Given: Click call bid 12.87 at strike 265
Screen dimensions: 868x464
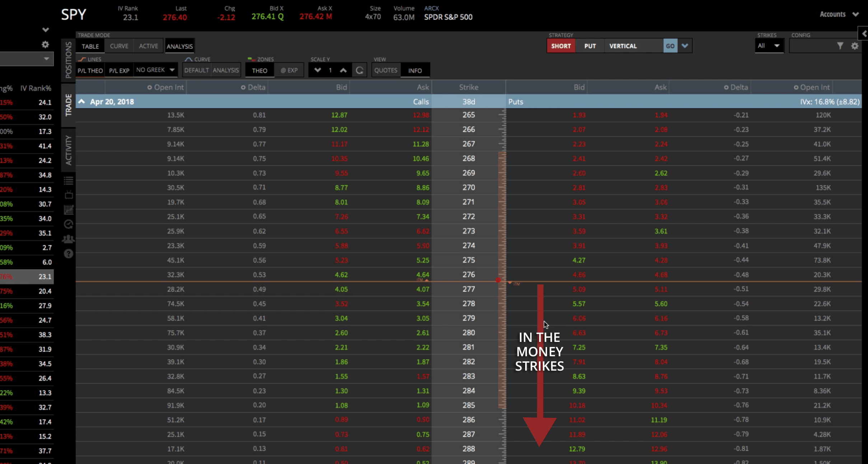Looking at the screenshot, I should tap(339, 115).
